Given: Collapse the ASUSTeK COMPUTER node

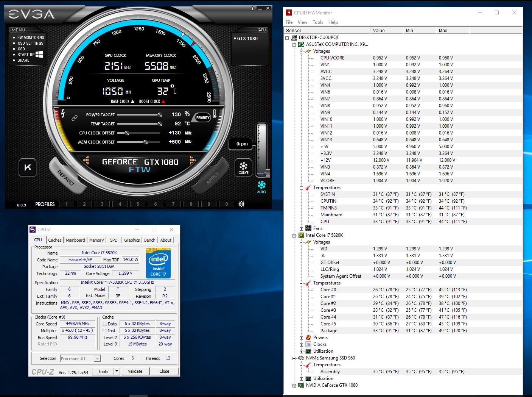Looking at the screenshot, I should (x=294, y=44).
